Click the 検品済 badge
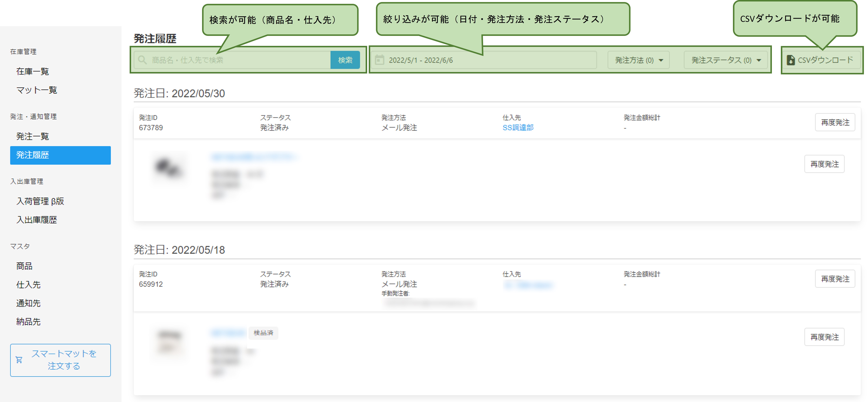The height and width of the screenshot is (402, 868). (264, 333)
